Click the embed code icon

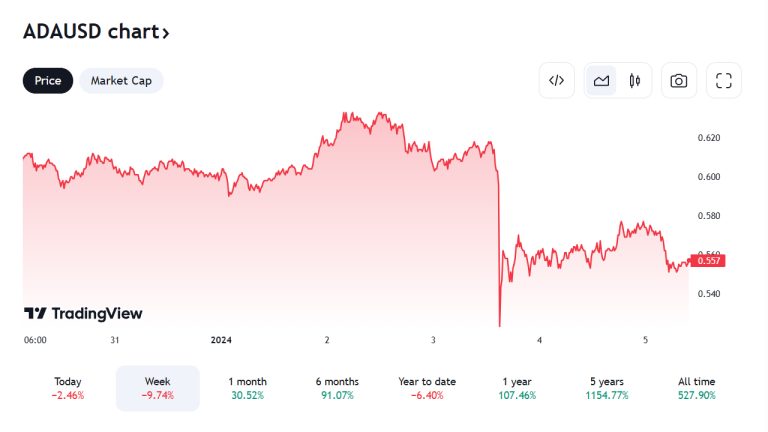(x=557, y=81)
